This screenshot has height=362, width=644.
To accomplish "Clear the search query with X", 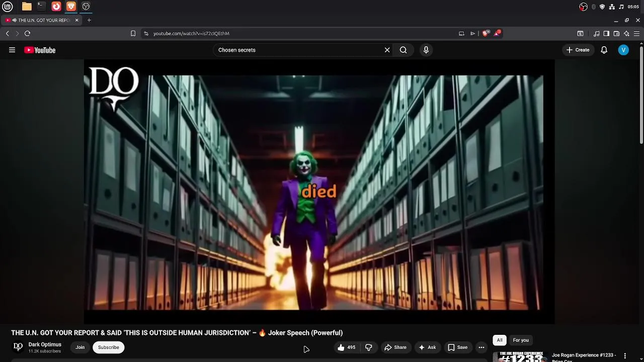I will coord(387,50).
